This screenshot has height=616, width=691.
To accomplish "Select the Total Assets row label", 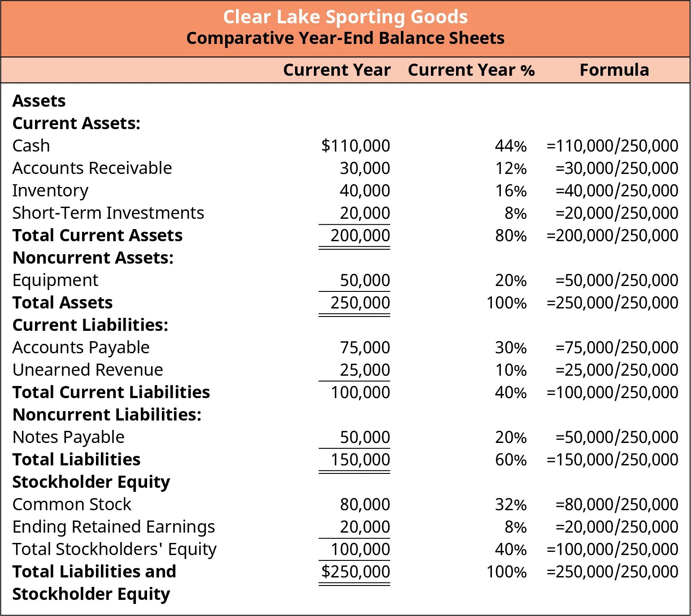I will pyautogui.click(x=62, y=303).
